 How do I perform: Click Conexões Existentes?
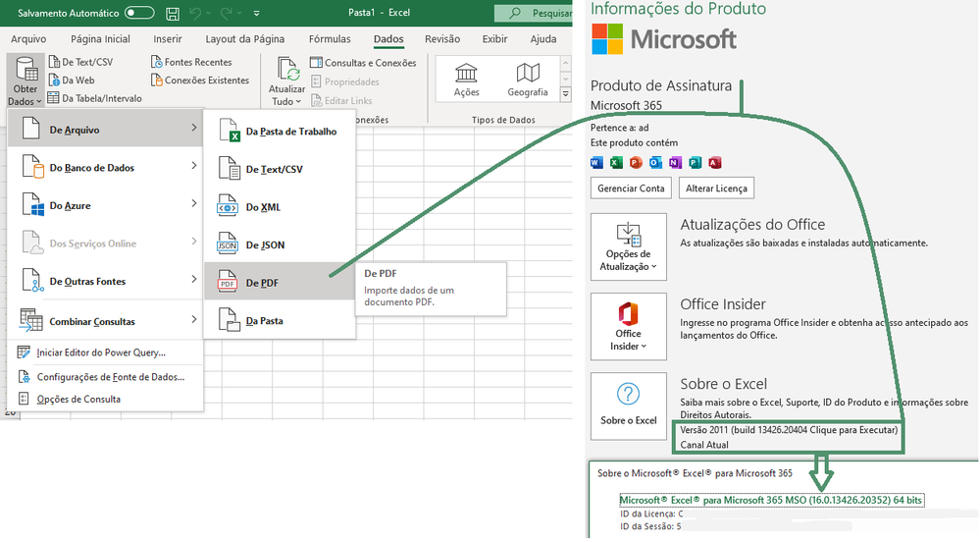pyautogui.click(x=200, y=81)
